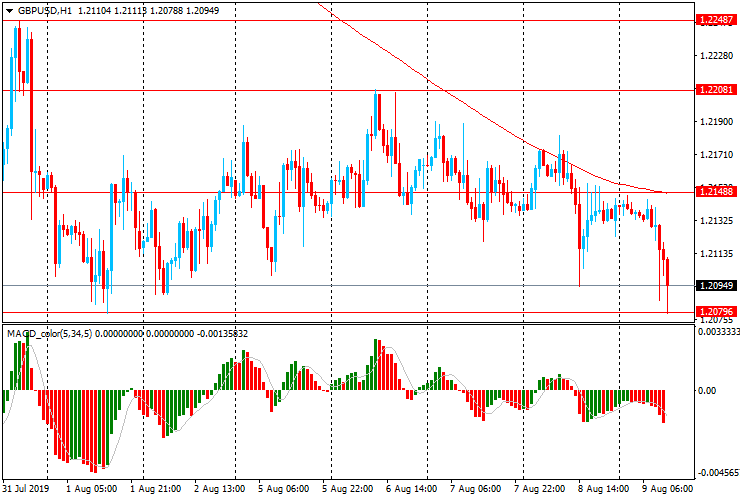
Task: Select the 1.20796 support level label
Action: [717, 312]
